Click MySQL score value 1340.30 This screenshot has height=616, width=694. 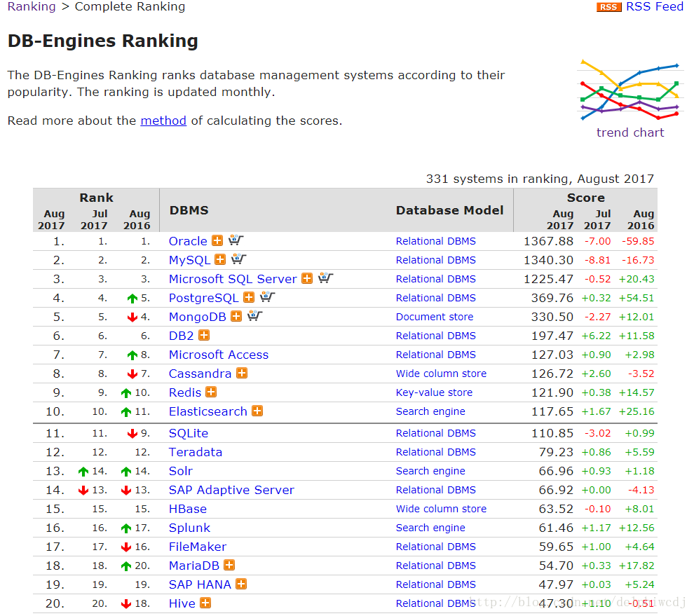pos(549,260)
